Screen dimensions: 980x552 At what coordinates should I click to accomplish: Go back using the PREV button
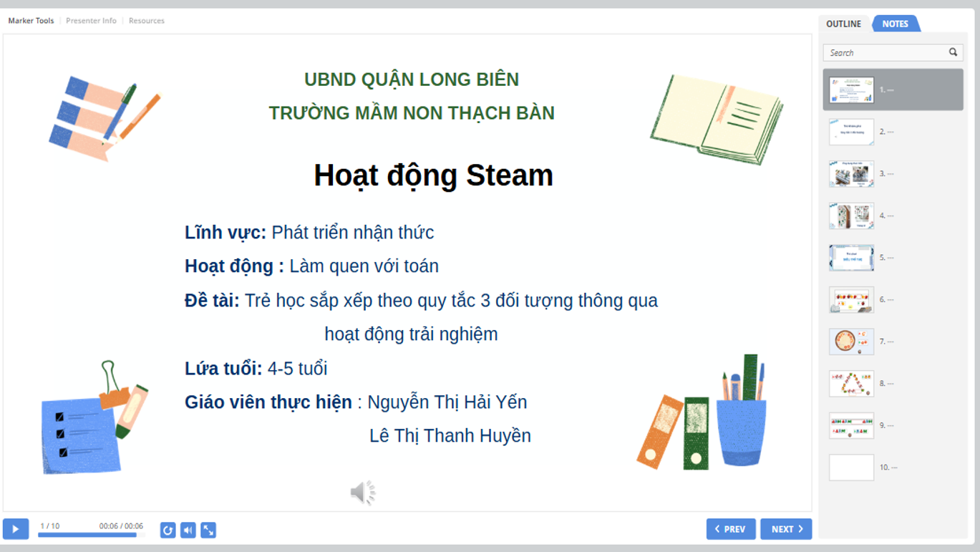click(x=730, y=529)
